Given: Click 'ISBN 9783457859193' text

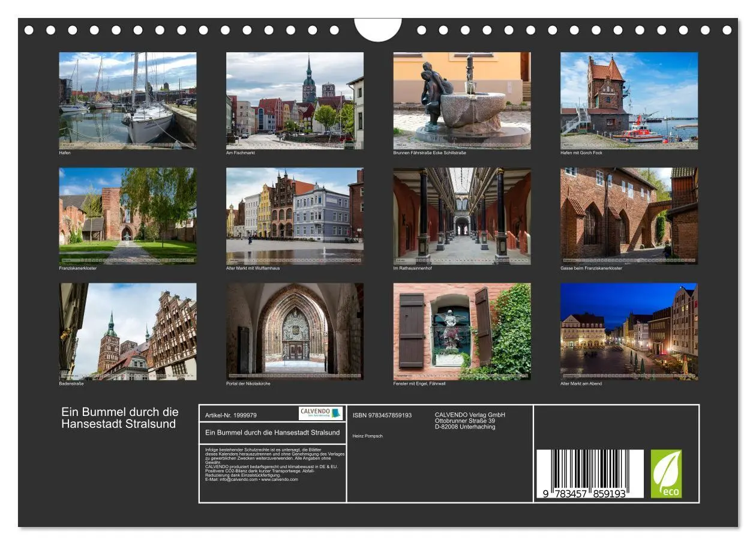Looking at the screenshot, I should 382,415.
